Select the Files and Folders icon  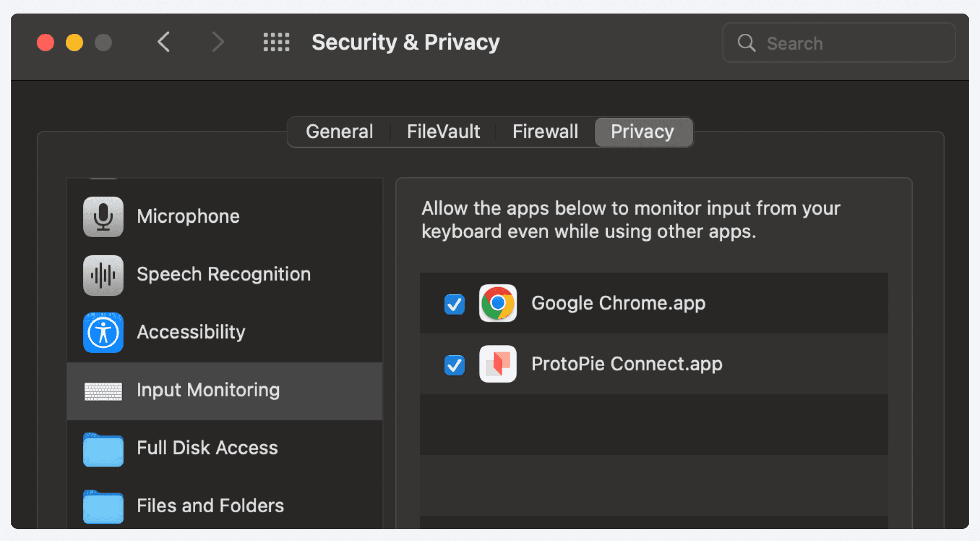tap(103, 507)
